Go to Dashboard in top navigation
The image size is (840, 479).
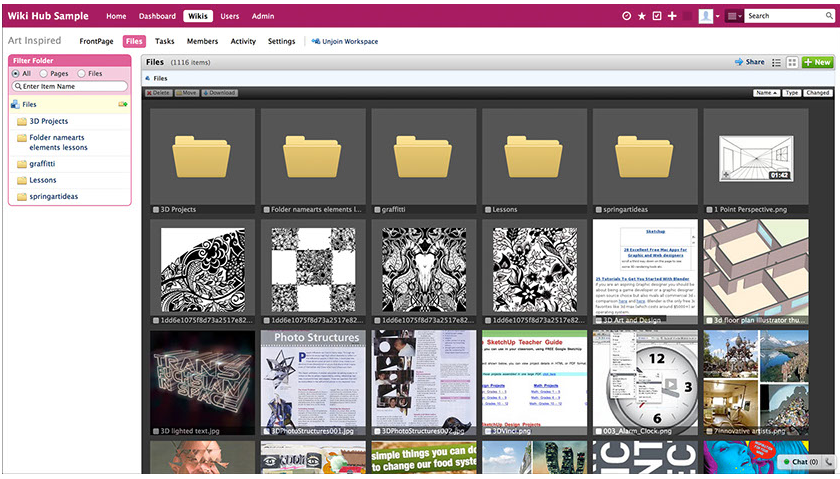click(x=157, y=16)
